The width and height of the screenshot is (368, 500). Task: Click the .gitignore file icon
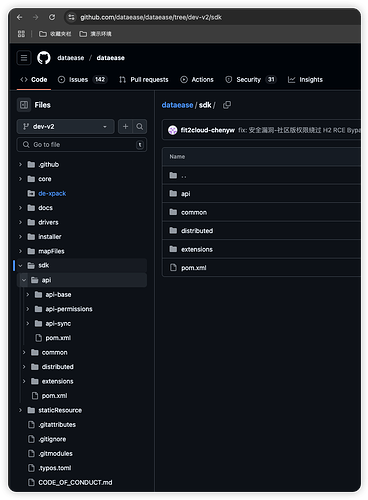pos(31,439)
